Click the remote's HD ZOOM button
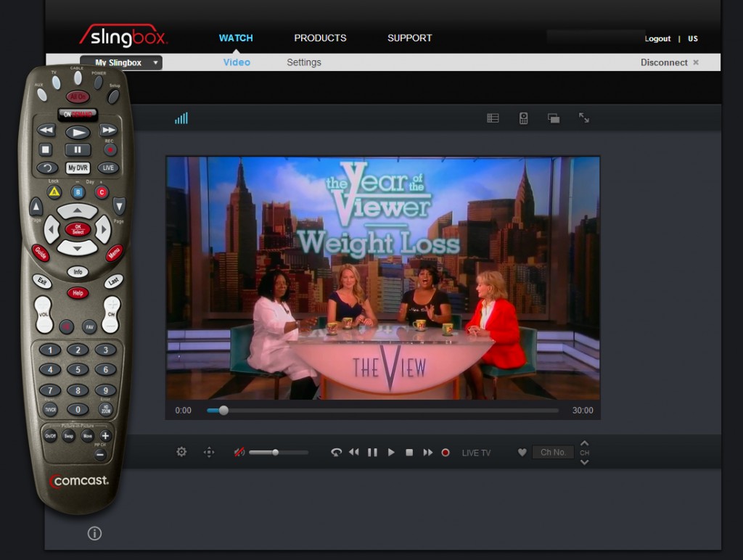 (x=106, y=409)
